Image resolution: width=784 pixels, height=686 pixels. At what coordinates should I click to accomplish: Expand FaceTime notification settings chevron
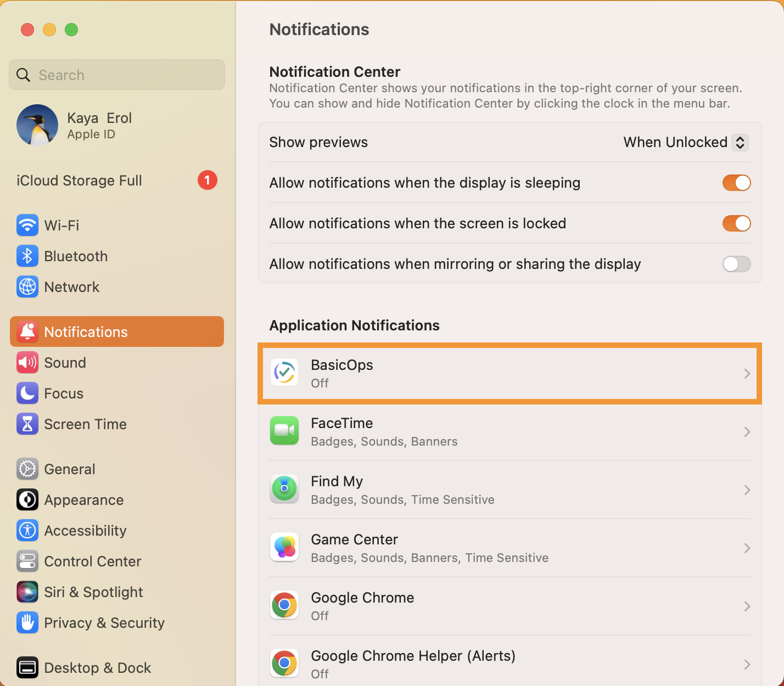click(x=747, y=432)
